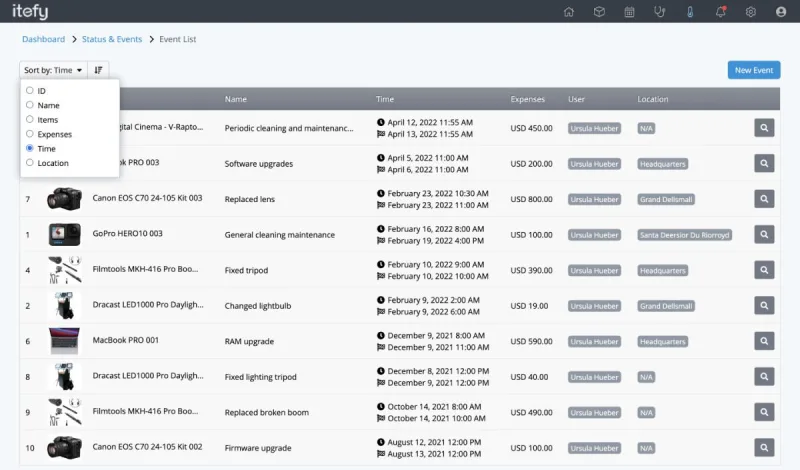This screenshot has width=800, height=470.
Task: Open the home icon in top navigation
Action: point(569,12)
